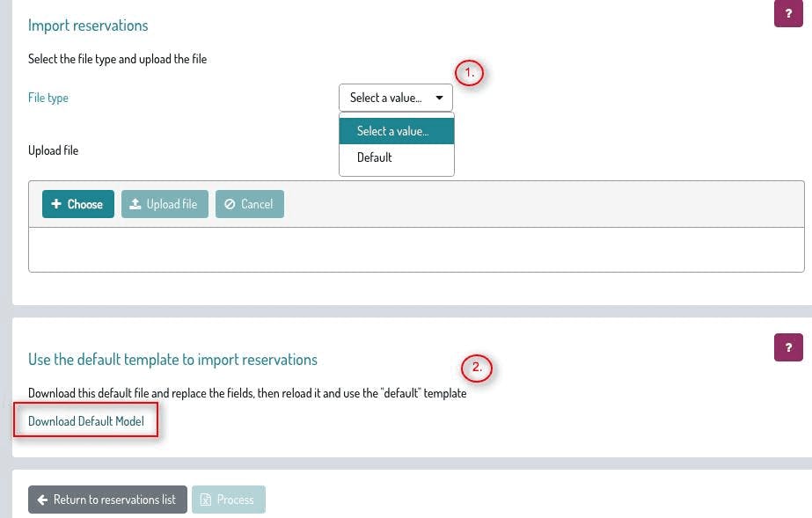Click the File type dropdown caret arrow
812x518 pixels.
tap(440, 98)
